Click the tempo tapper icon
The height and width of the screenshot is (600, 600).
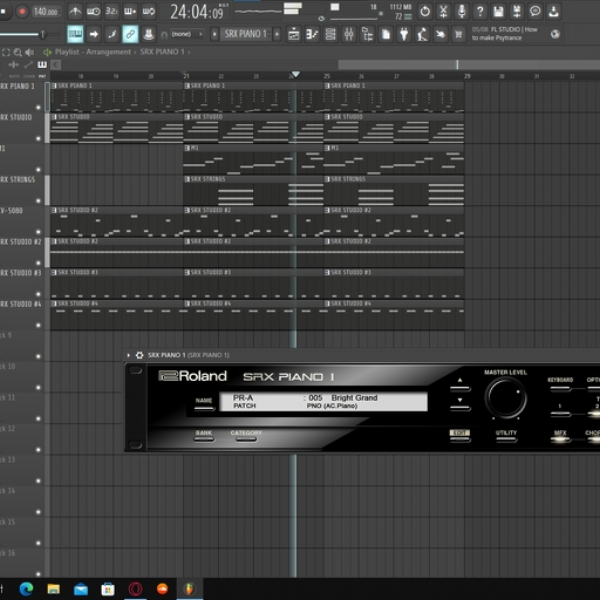(x=422, y=34)
